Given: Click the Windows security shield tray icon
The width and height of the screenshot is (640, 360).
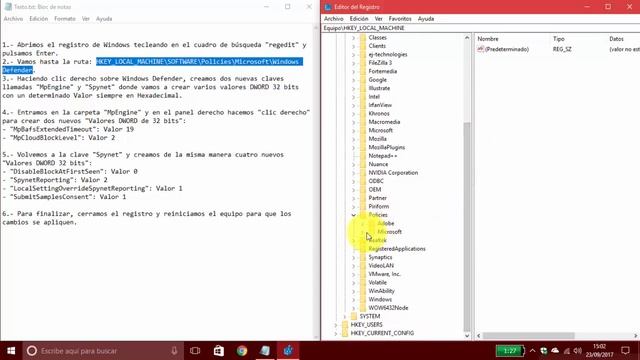Looking at the screenshot, I should pos(544,351).
